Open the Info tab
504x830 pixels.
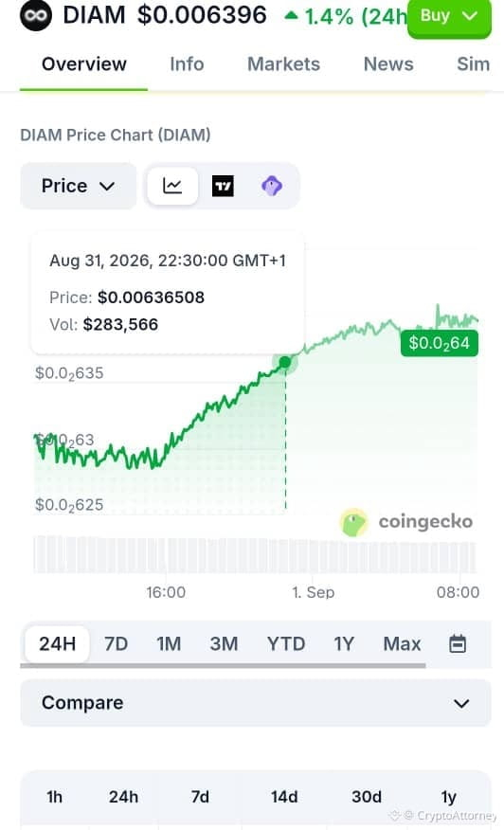[187, 64]
